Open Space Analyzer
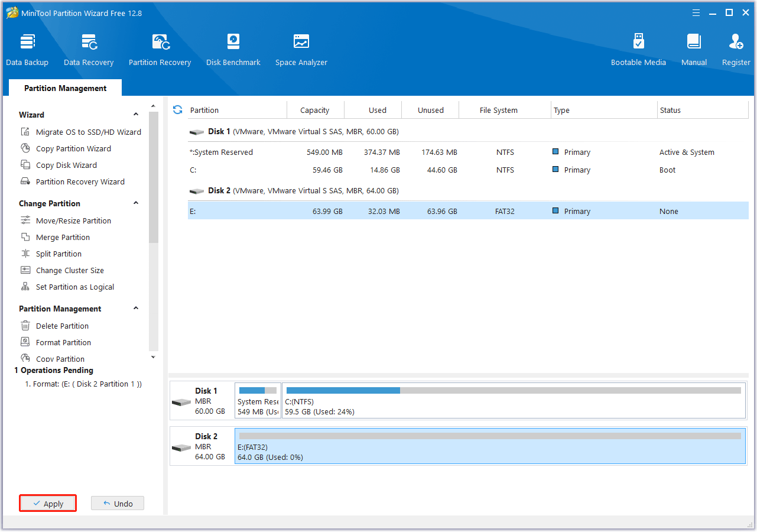This screenshot has width=757, height=532. point(301,50)
